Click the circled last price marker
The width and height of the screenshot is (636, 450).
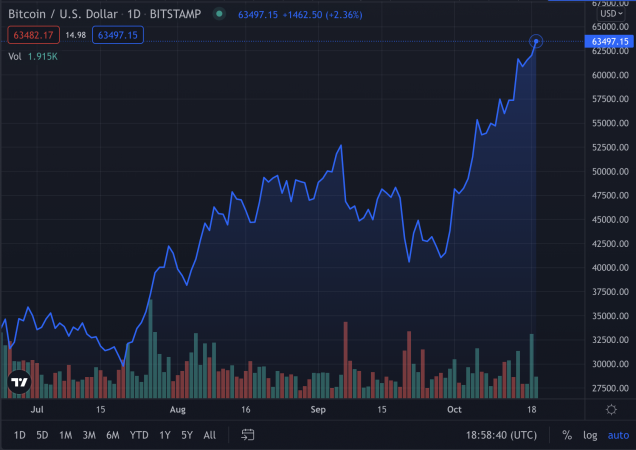point(536,41)
